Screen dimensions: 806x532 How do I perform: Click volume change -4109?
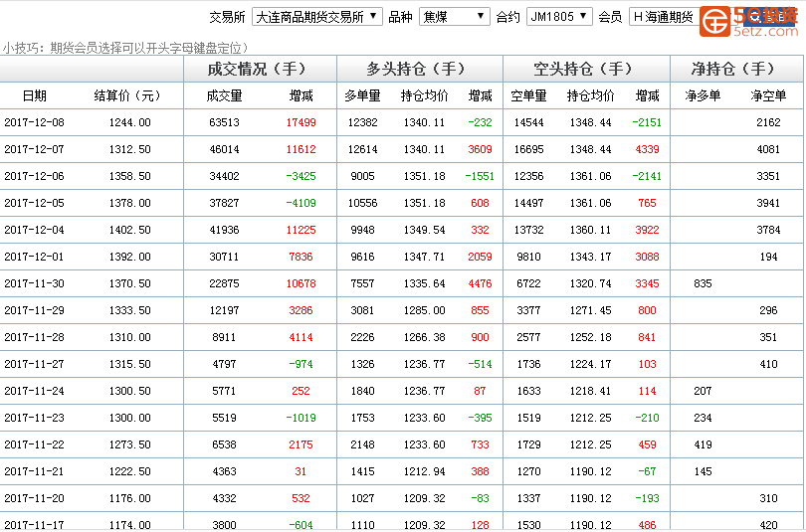point(301,203)
